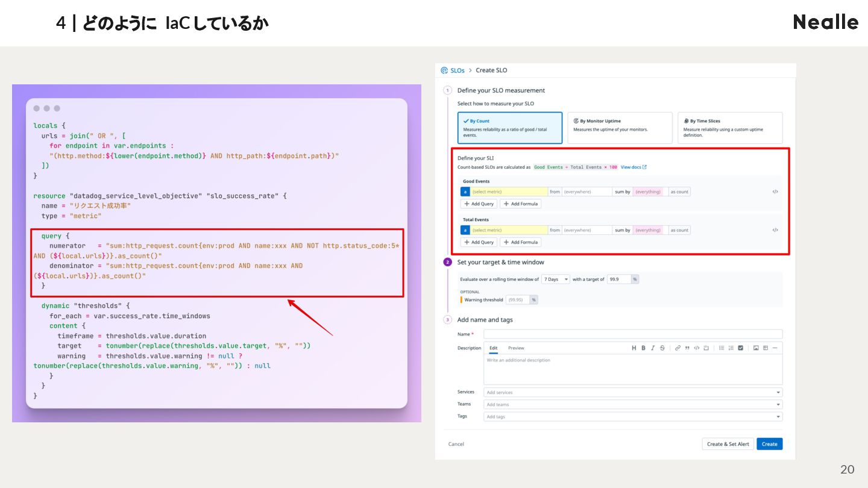Select By Monitor Uptime measurement option
This screenshot has width=868, height=488.
point(620,128)
